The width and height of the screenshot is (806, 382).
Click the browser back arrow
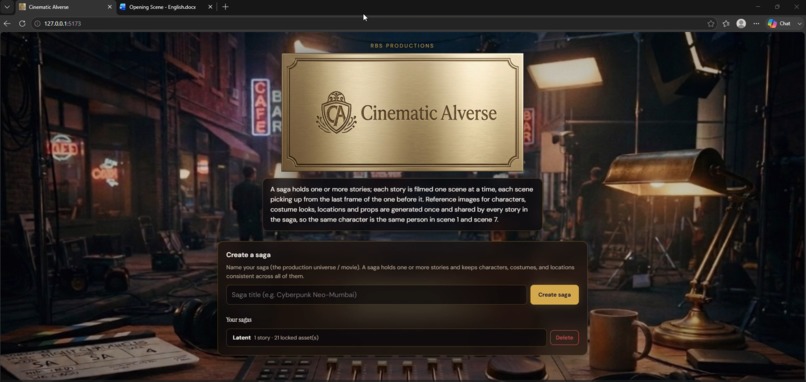pos(7,24)
